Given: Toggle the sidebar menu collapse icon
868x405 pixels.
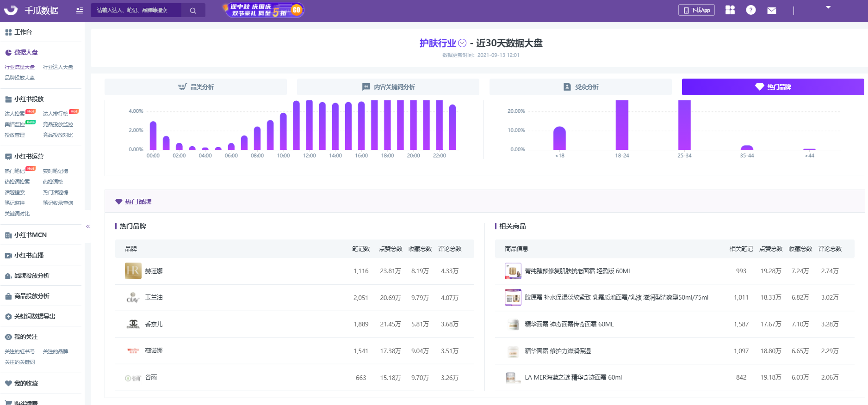Looking at the screenshot, I should pyautogui.click(x=80, y=11).
